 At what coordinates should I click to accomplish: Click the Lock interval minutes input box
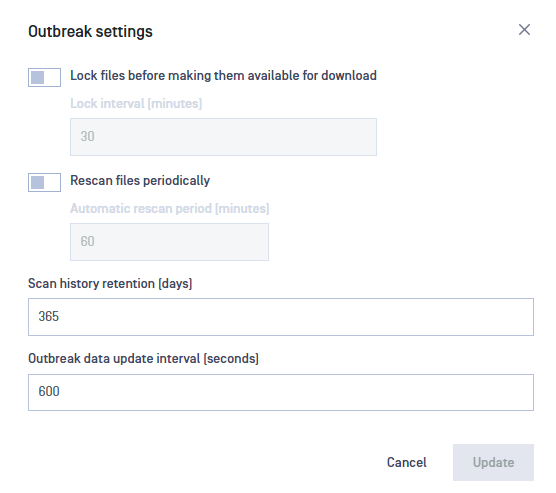(x=223, y=137)
